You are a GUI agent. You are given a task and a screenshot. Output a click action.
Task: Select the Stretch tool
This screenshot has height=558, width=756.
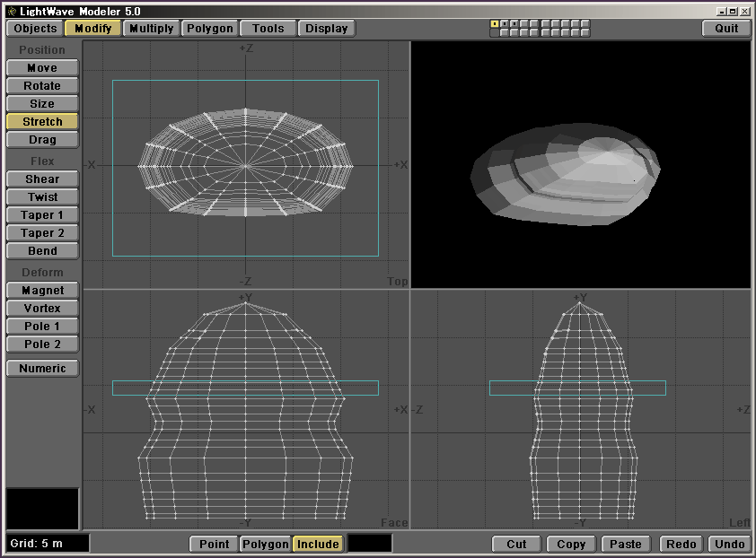coord(42,122)
